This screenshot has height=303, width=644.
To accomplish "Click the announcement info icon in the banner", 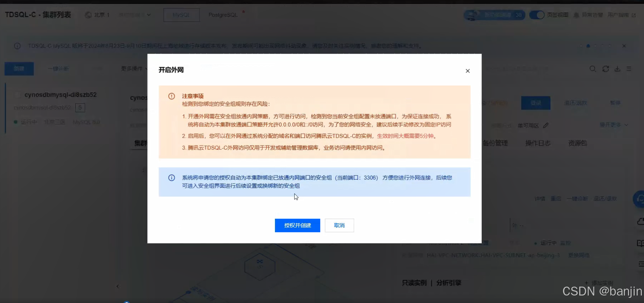I will 17,46.
